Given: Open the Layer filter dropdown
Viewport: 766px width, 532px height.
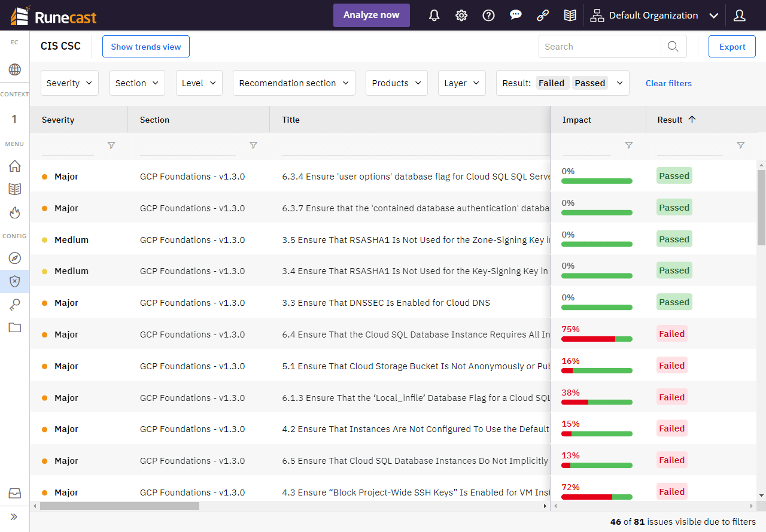Looking at the screenshot, I should click(462, 83).
